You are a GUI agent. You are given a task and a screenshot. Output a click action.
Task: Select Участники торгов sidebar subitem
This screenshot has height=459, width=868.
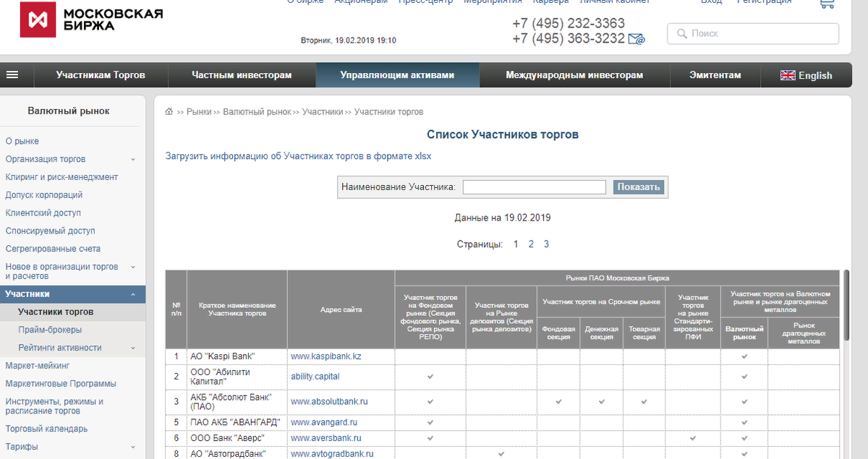[56, 312]
